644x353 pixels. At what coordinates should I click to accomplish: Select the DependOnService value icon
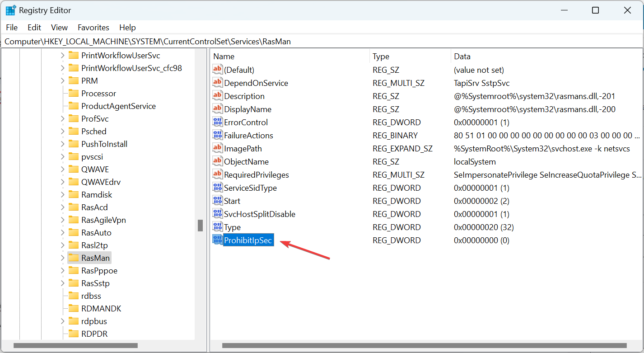[x=218, y=83]
